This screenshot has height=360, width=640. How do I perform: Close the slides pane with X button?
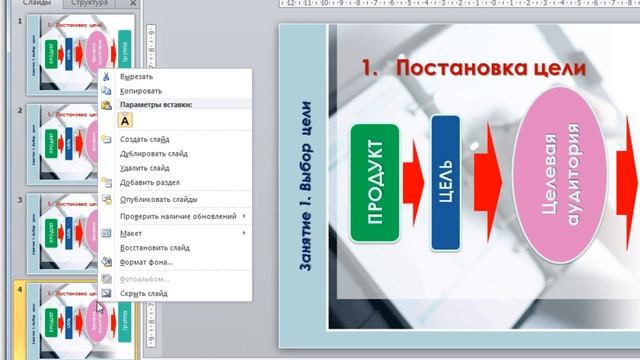(x=133, y=3)
